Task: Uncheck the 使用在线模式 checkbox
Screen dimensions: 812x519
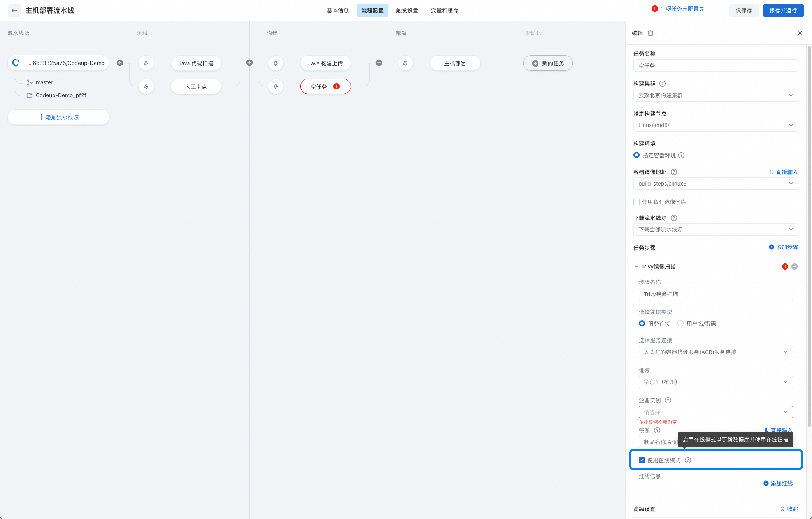Action: click(642, 460)
